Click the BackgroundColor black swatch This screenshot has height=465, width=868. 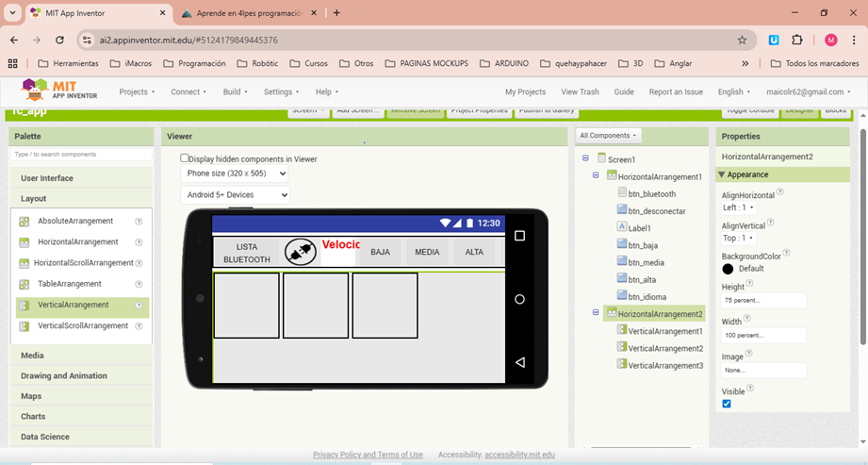pos(729,269)
